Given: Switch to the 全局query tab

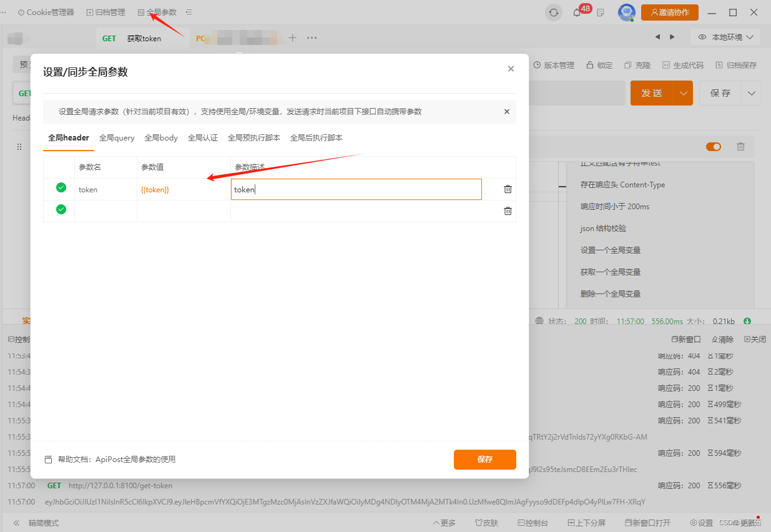Looking at the screenshot, I should 116,137.
